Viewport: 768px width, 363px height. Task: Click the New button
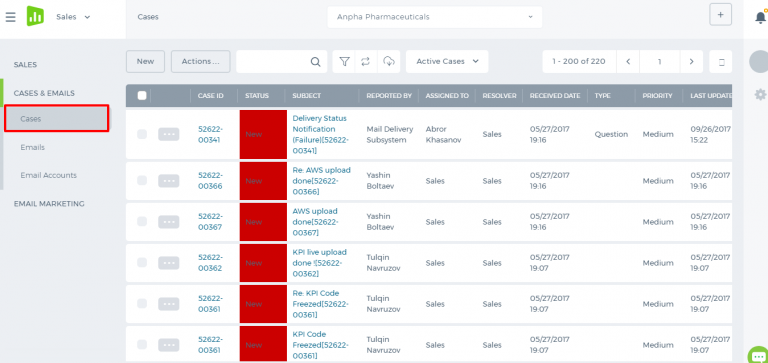[145, 62]
